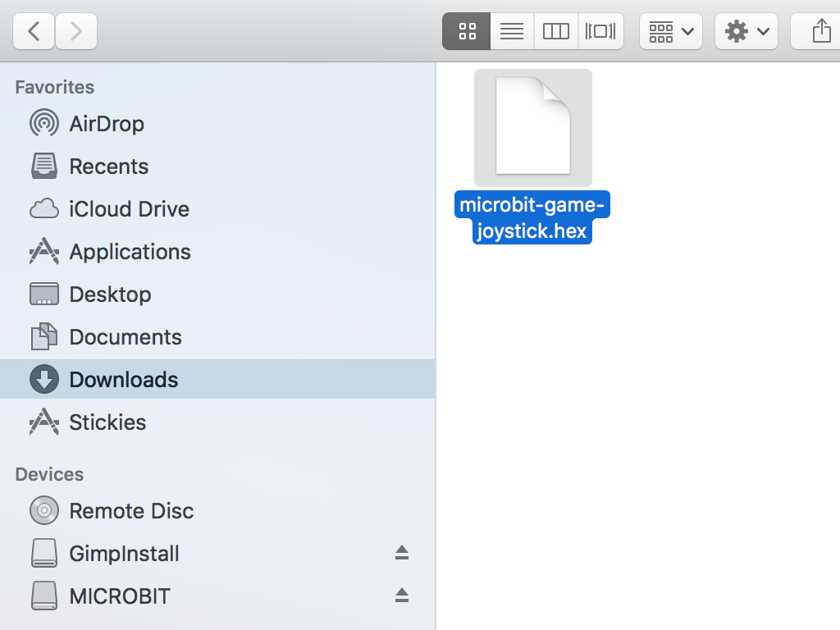This screenshot has height=630, width=840.
Task: Click the GimpInstall drive icon
Action: [x=44, y=553]
